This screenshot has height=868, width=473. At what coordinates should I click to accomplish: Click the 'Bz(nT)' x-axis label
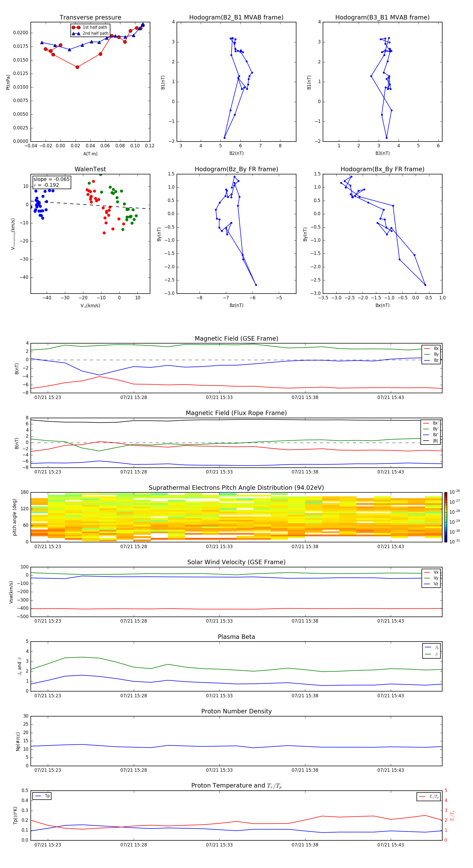tap(236, 305)
